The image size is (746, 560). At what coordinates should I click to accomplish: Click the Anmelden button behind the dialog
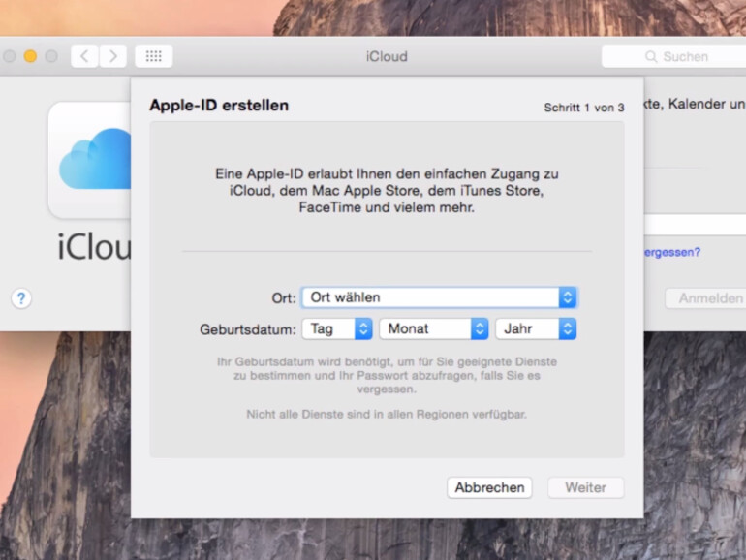[x=705, y=298]
